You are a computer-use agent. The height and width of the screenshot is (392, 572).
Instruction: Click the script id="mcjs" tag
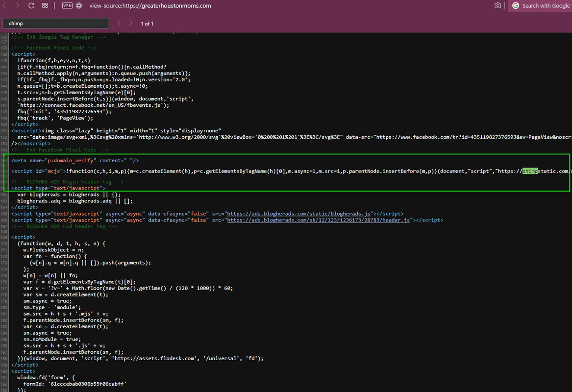pos(39,171)
